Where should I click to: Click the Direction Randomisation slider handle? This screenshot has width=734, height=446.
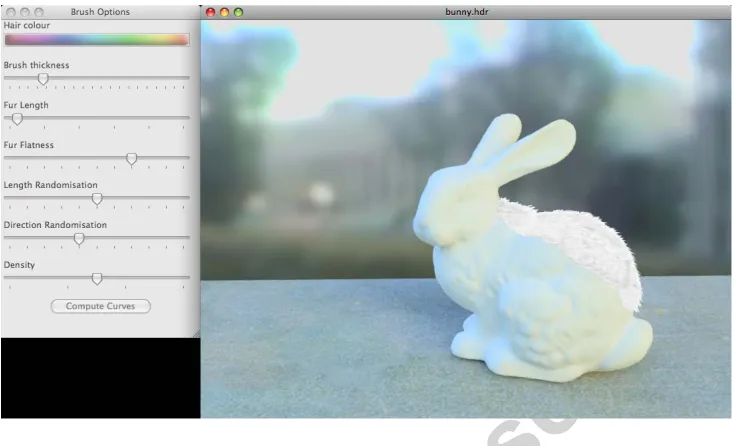(79, 239)
